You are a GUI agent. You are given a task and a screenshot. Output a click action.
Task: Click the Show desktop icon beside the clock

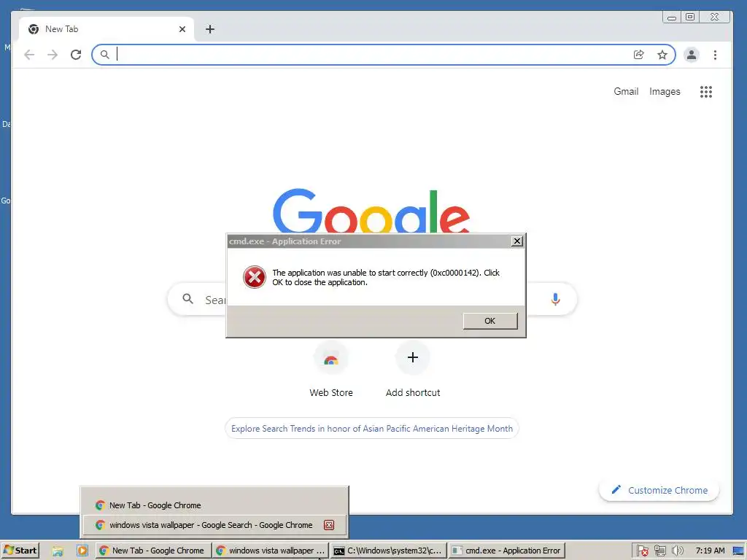coord(738,551)
